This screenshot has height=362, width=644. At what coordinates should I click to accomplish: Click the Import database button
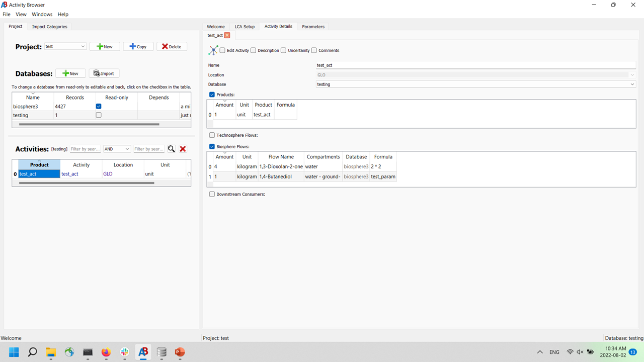point(104,73)
